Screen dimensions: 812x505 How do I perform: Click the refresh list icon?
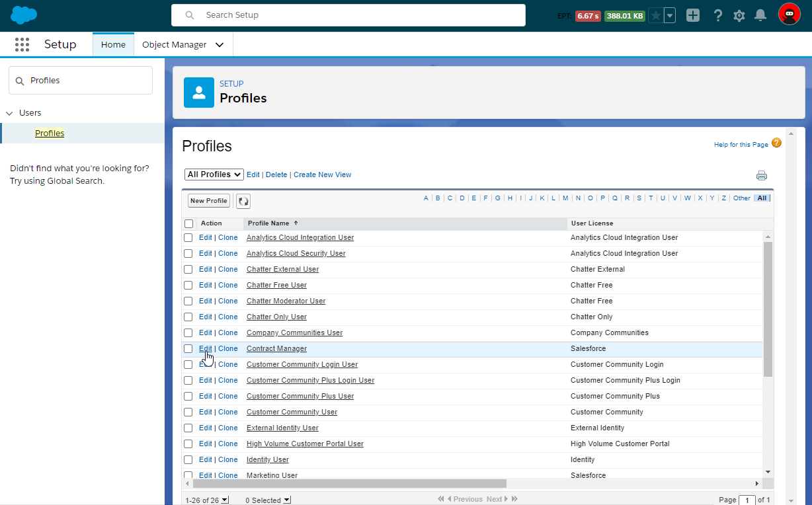[x=243, y=201]
